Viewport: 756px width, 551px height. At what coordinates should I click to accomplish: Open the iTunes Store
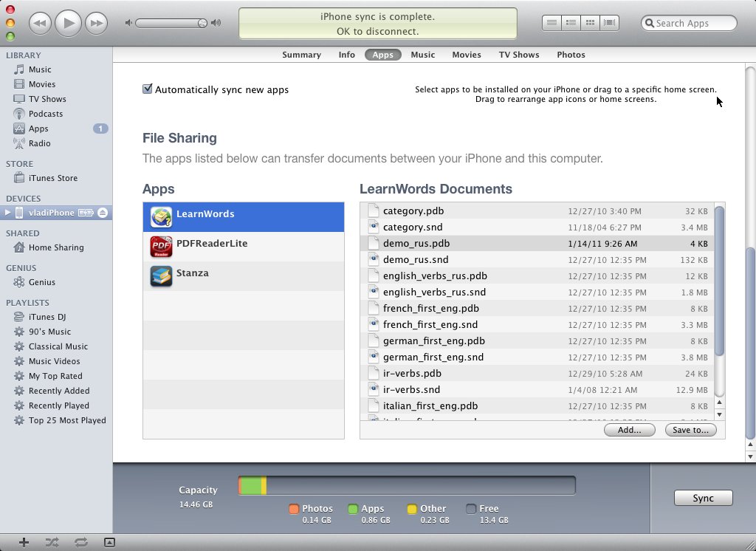coord(52,178)
